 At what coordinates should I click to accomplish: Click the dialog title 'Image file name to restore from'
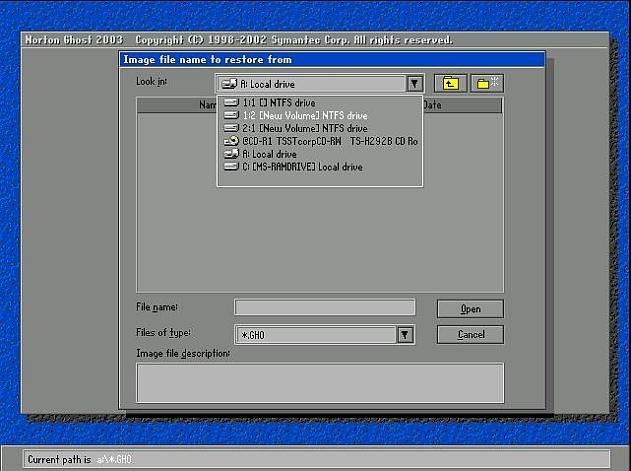[x=208, y=60]
